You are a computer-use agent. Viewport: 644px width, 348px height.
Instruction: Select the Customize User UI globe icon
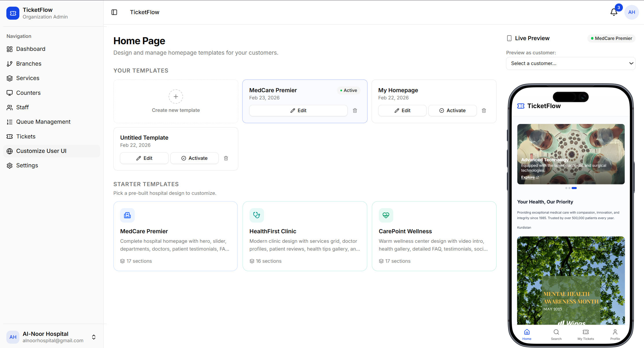(10, 151)
